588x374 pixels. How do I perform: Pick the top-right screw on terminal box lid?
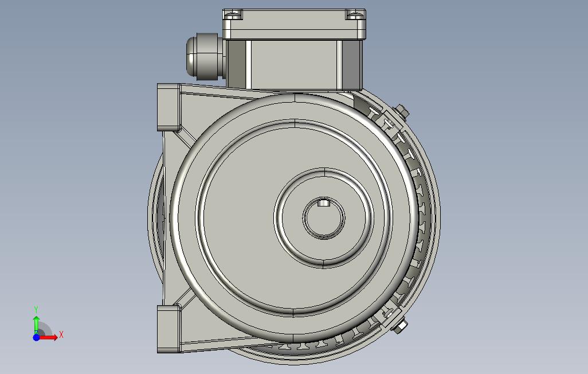click(355, 15)
